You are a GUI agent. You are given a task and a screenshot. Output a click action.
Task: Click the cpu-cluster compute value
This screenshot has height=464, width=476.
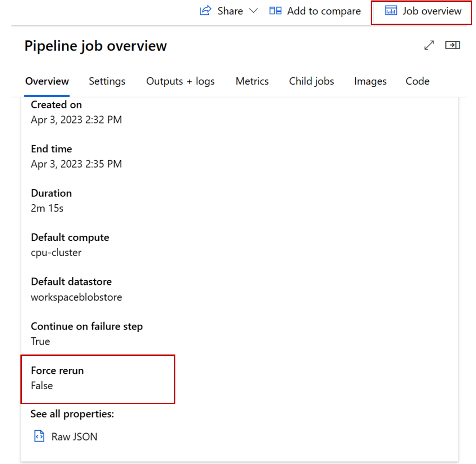56,253
